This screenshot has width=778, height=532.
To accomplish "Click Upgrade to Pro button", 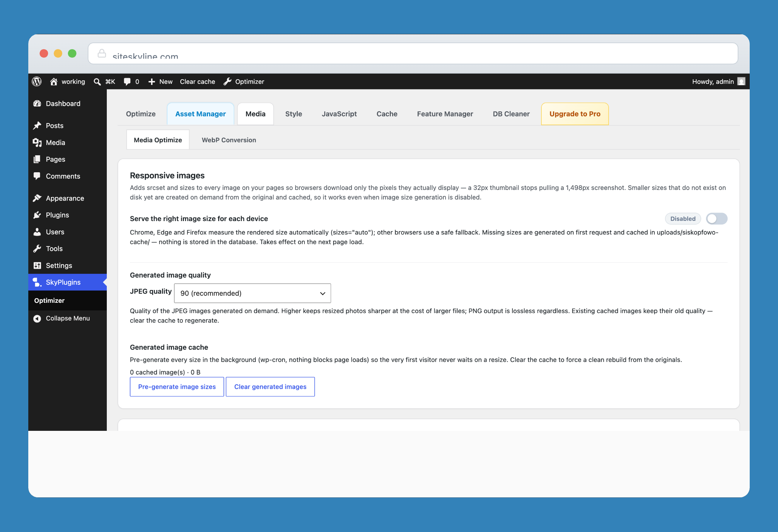I will [x=575, y=114].
